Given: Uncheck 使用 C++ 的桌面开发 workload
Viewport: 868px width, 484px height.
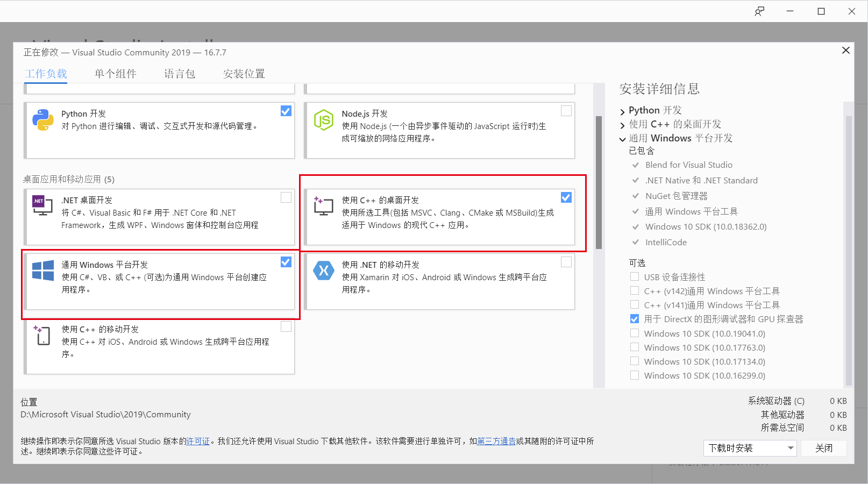Looking at the screenshot, I should point(566,197).
